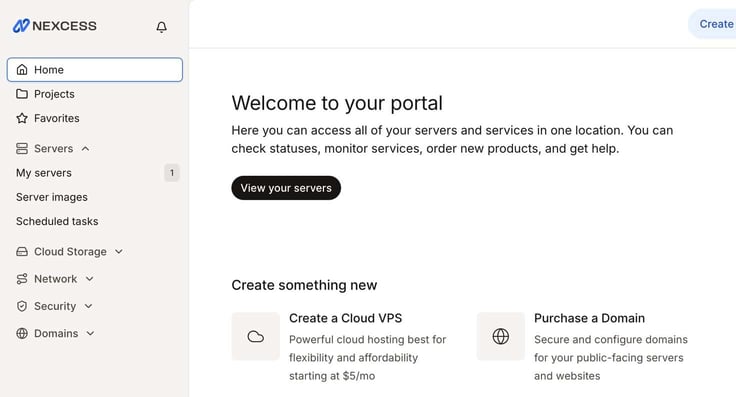Click the Favorites star icon
This screenshot has width=736, height=397.
point(22,118)
